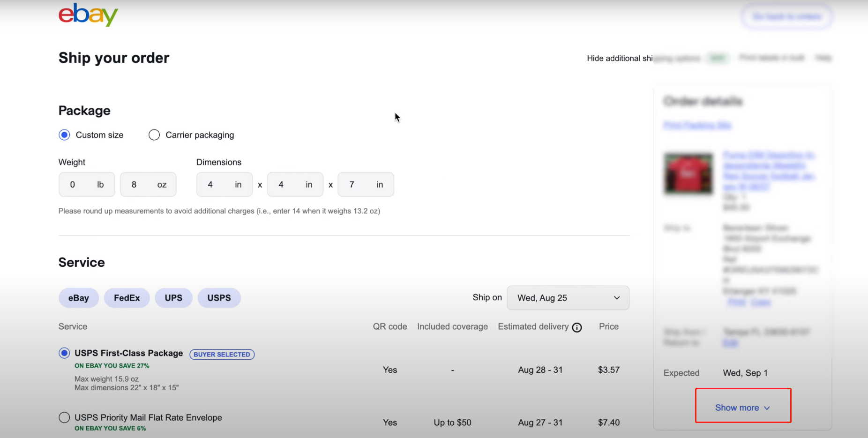
Task: Filter services by eBay carrier
Action: click(79, 298)
